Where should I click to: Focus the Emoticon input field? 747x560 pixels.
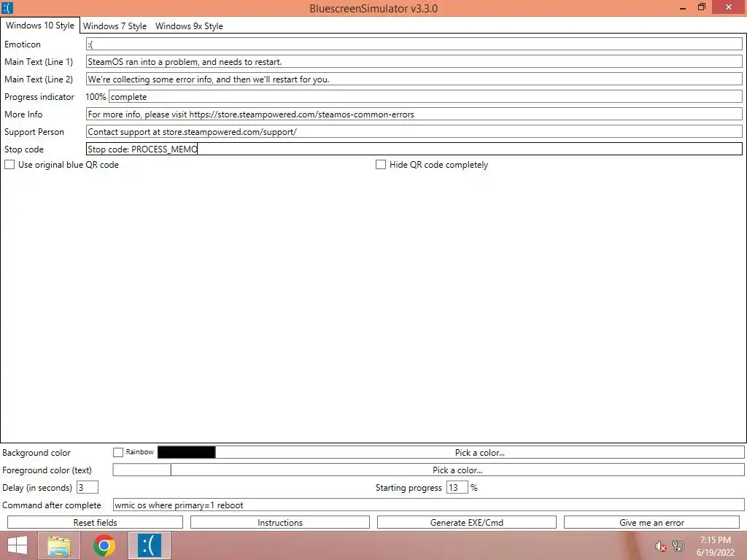414,44
